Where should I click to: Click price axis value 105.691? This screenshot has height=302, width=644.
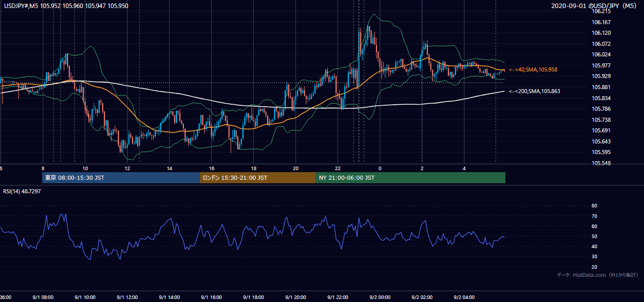coord(601,130)
